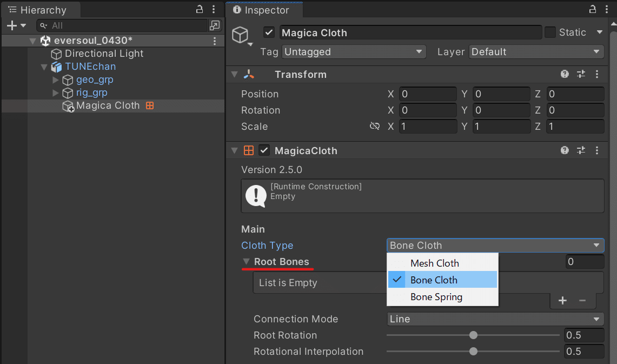Switch to the Inspector tab

pyautogui.click(x=264, y=10)
